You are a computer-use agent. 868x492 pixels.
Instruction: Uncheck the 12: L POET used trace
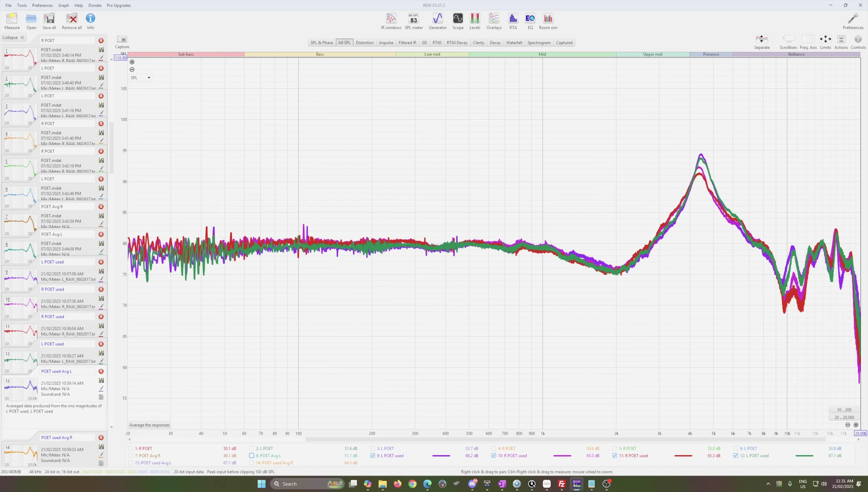pos(736,455)
